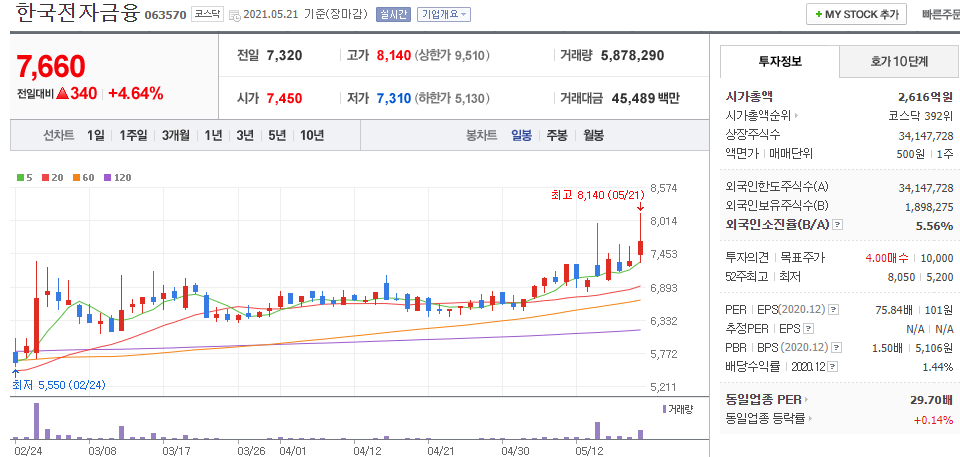Switch to the 투자정보 tab
The height and width of the screenshot is (457, 960).
coord(780,61)
